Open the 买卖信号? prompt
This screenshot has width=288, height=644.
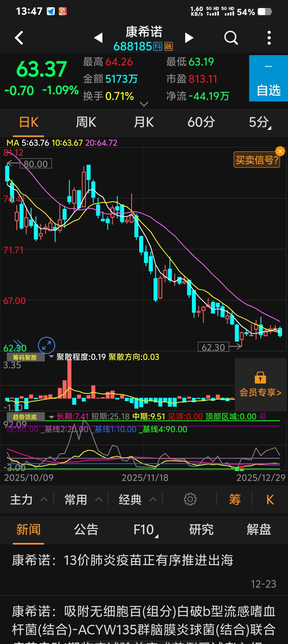click(256, 160)
